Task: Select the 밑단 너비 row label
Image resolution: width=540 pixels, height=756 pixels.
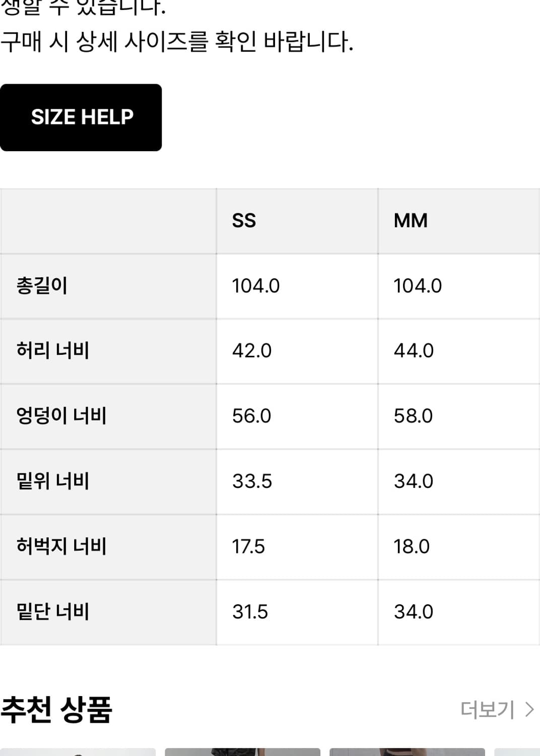Action: 53,611
